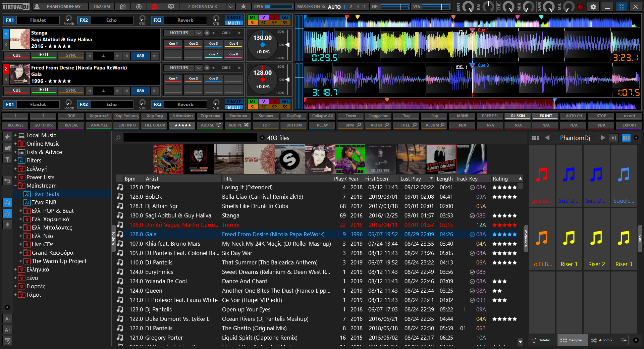Toggle the music note file type filter icon
The image size is (644, 349).
tap(7, 203)
